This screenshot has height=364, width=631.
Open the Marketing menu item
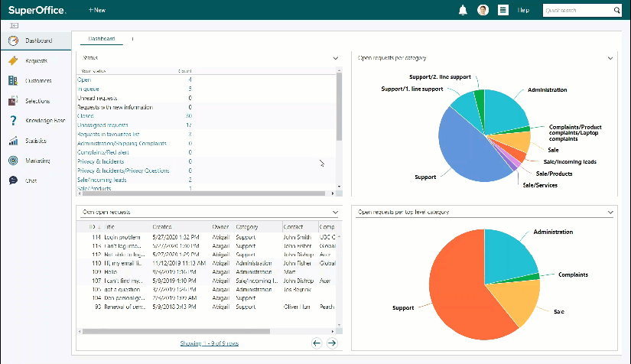(37, 161)
